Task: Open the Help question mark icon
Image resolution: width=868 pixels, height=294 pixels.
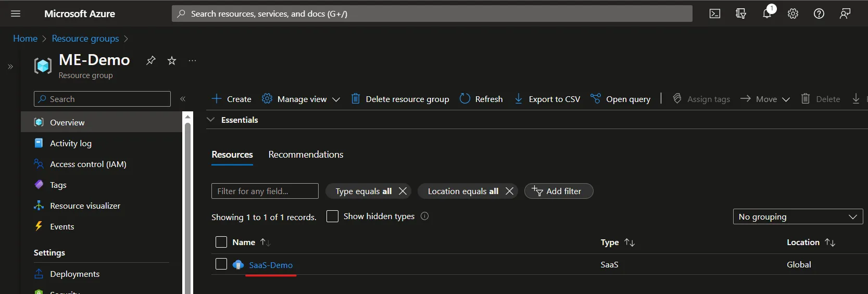Action: coord(819,14)
